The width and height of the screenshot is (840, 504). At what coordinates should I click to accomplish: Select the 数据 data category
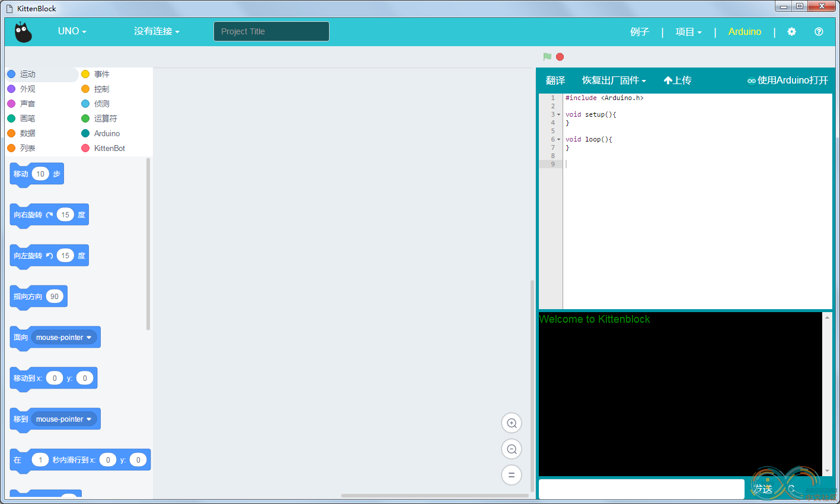pyautogui.click(x=41, y=133)
